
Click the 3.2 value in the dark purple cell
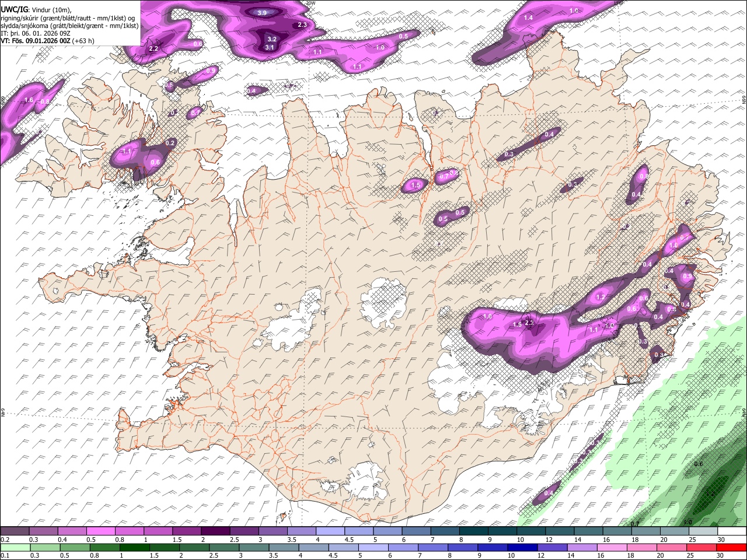pyautogui.click(x=272, y=39)
